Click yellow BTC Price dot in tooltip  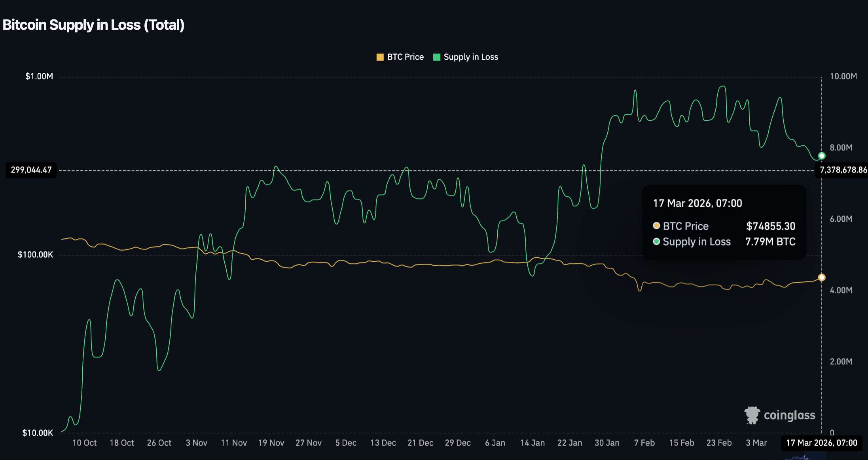coord(656,226)
